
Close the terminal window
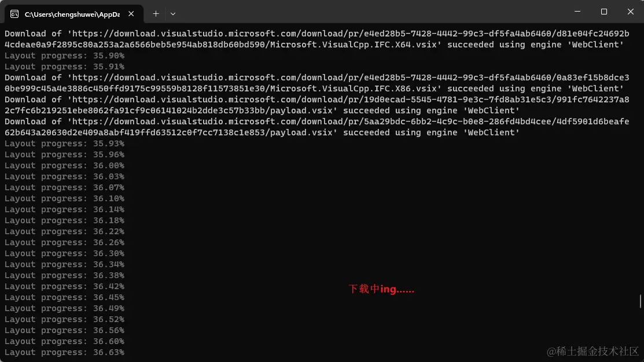click(631, 12)
